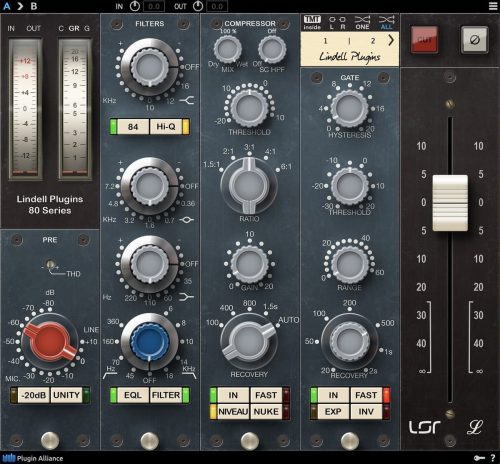Select preset slot B
Image resolution: width=500 pixels, height=464 pixels.
(x=34, y=6)
